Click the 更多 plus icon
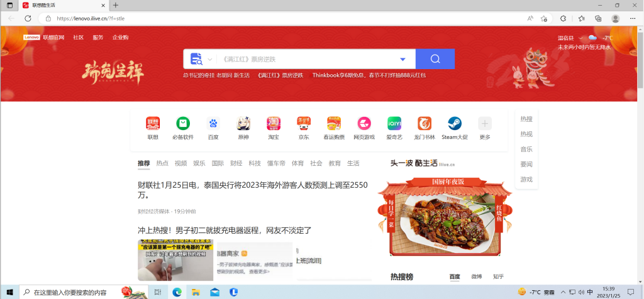Screen dimensions: 644x299 click(x=485, y=124)
